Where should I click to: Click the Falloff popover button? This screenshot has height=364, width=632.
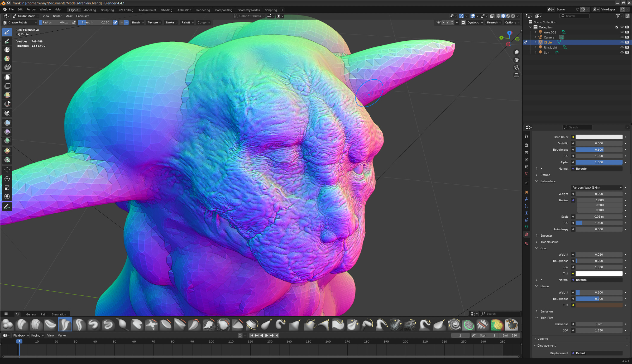pyautogui.click(x=187, y=22)
